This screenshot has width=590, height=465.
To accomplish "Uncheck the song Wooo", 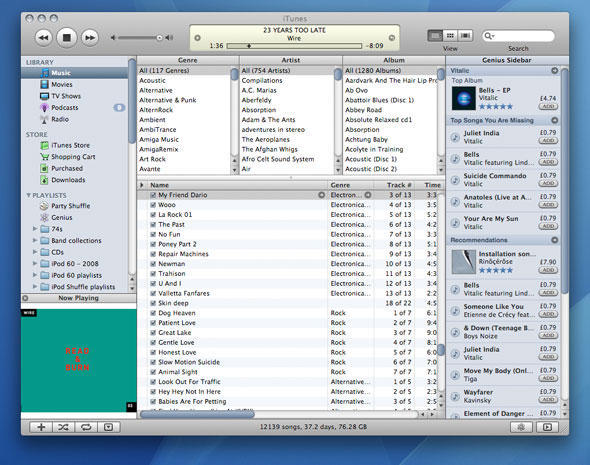I will (153, 205).
